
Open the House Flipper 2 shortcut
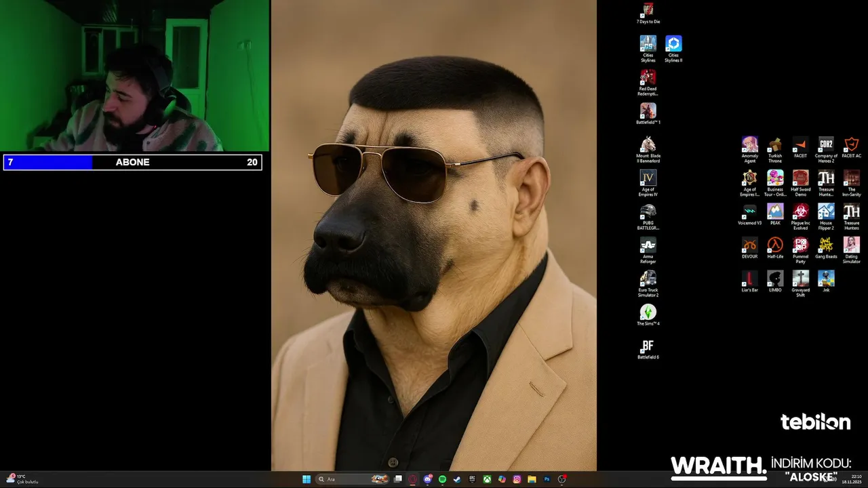[826, 216]
